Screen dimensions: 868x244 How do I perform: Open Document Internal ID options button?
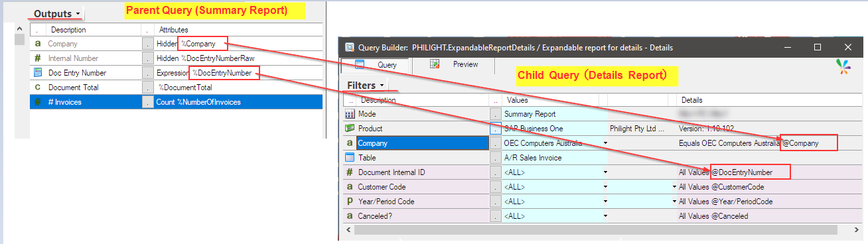pyautogui.click(x=495, y=172)
